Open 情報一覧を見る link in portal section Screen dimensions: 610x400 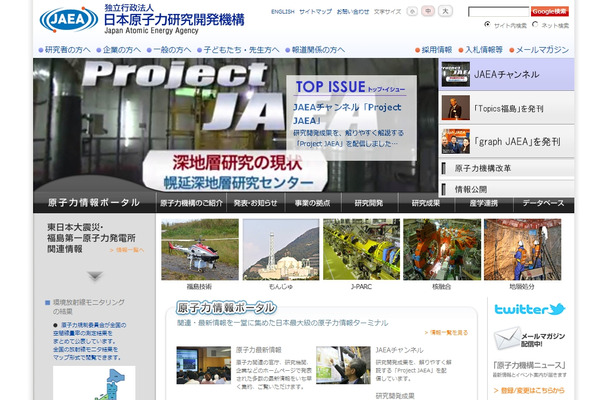coord(447,333)
